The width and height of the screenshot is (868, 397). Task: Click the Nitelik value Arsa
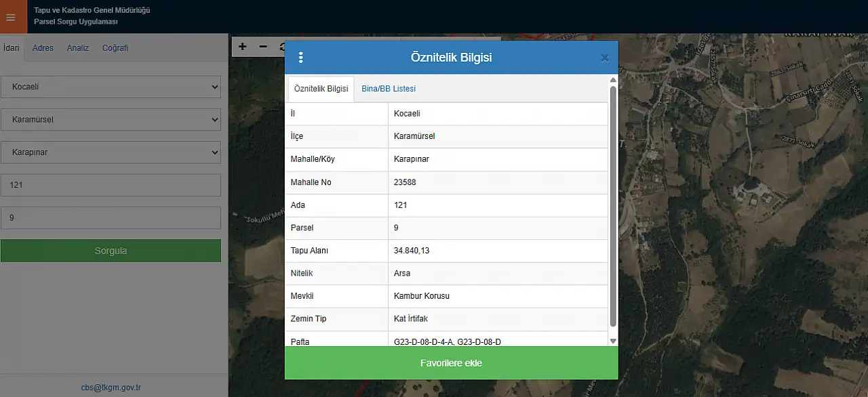402,273
